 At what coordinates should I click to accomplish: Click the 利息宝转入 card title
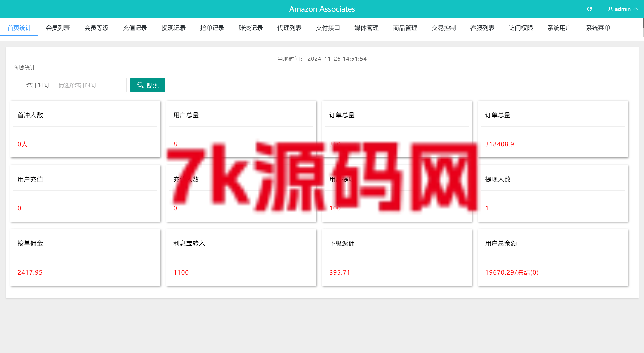[189, 243]
